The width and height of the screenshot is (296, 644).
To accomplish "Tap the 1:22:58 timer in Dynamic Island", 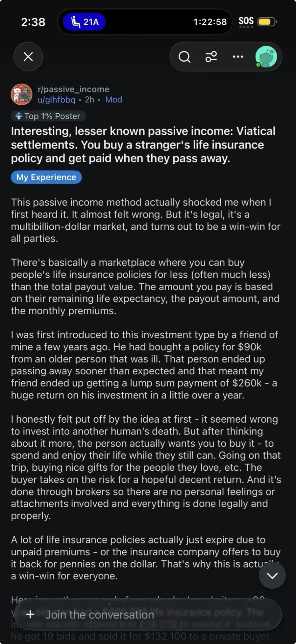I will pos(210,22).
